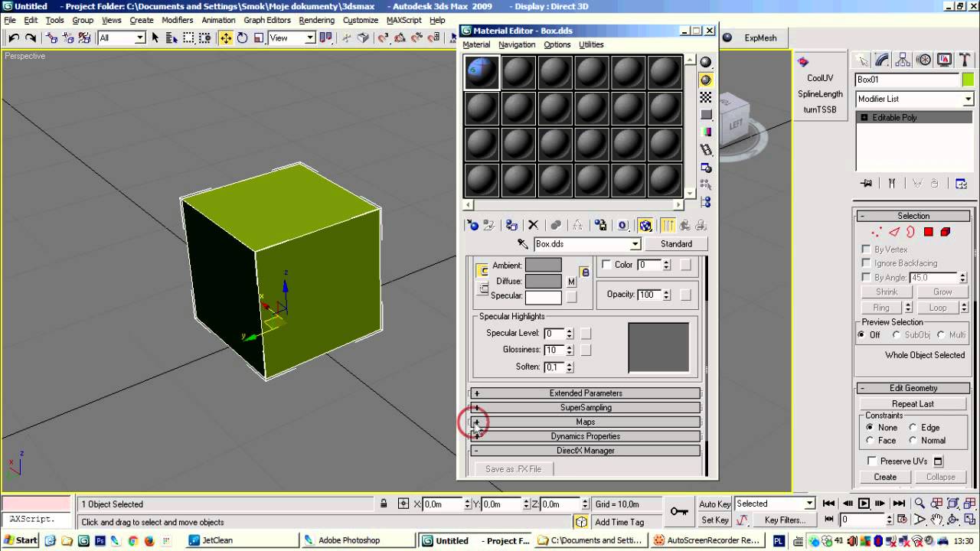
Task: Select Polygon sub-object red square
Action: (x=928, y=232)
